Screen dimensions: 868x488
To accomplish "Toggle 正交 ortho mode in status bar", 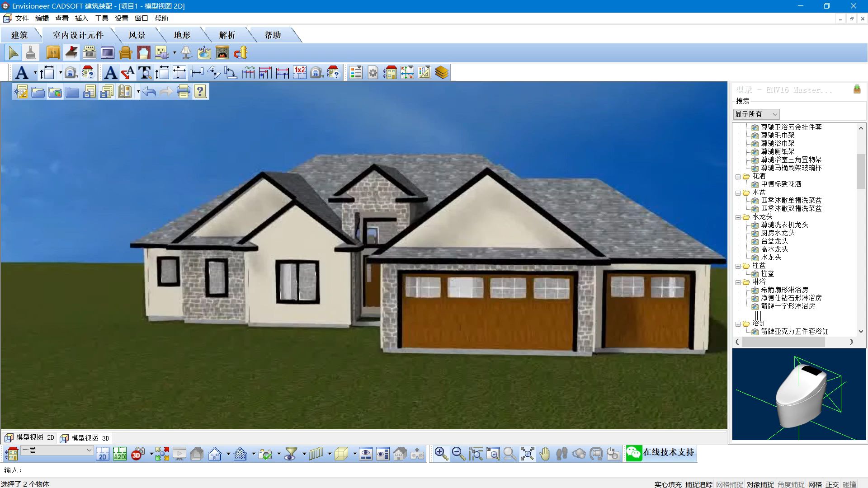I will tap(832, 484).
